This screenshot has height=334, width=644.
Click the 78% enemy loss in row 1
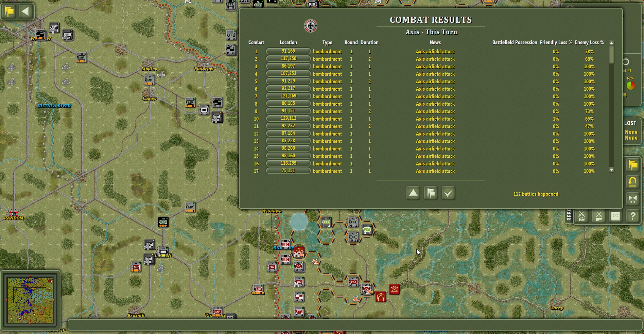click(589, 52)
